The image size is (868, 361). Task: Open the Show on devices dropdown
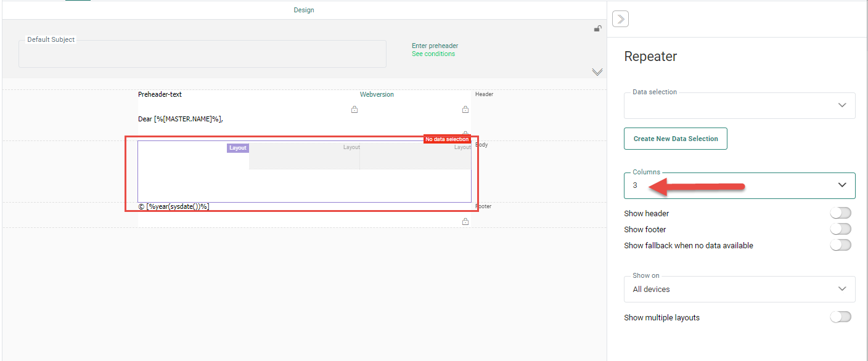[x=739, y=289]
